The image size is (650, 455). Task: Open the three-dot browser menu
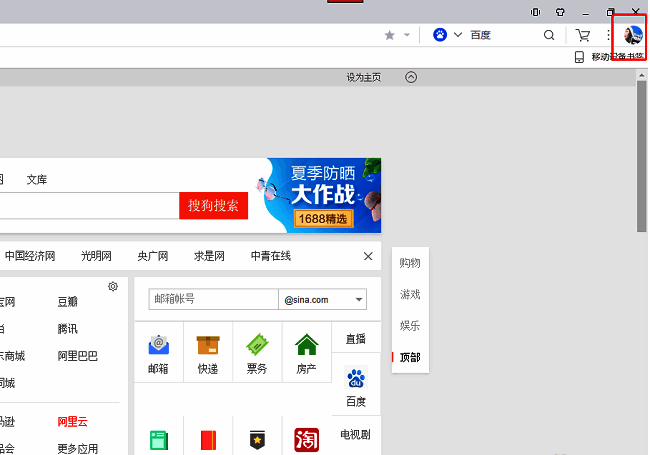tap(608, 35)
